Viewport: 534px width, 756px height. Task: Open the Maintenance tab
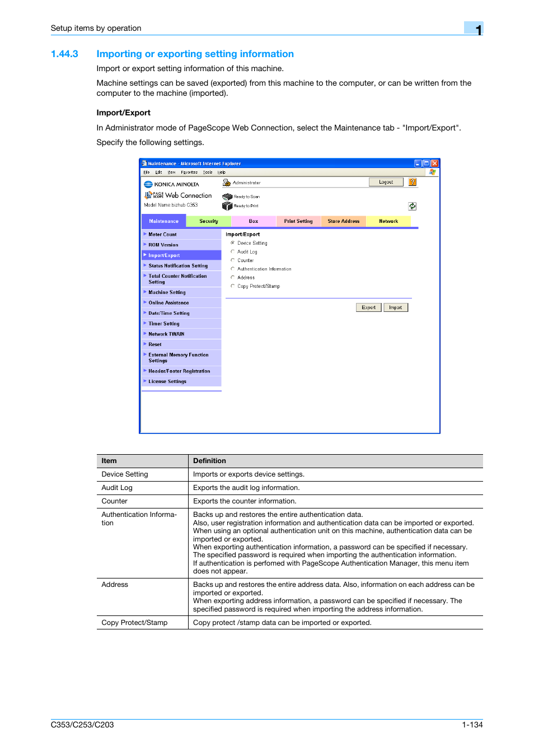(x=164, y=221)
